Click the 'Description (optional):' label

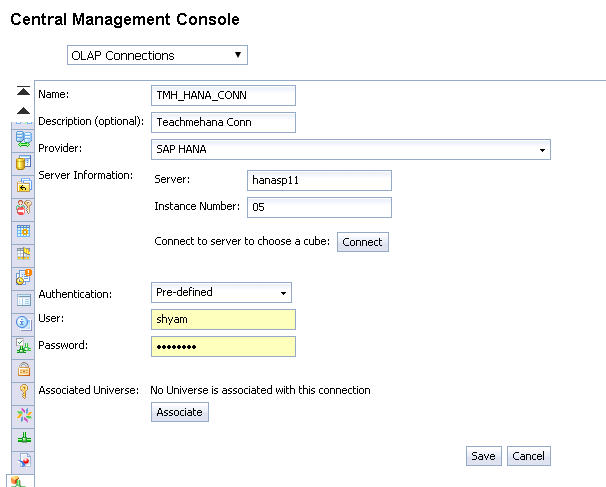[91, 121]
